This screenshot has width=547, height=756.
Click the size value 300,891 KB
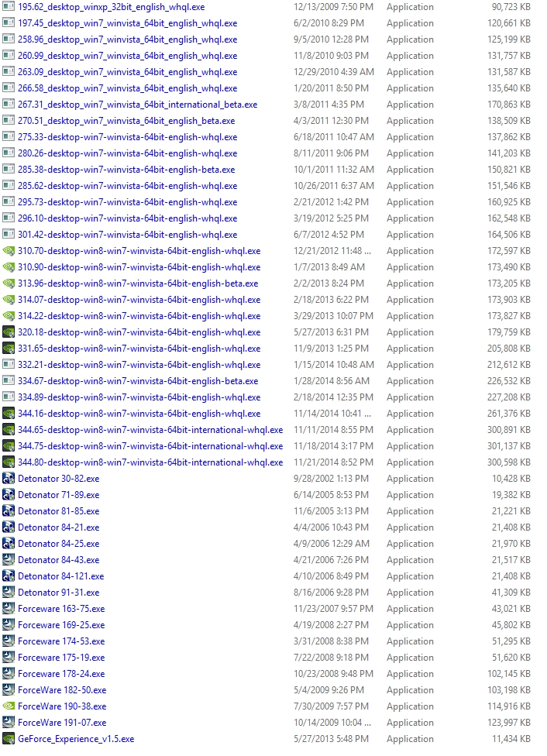(508, 430)
